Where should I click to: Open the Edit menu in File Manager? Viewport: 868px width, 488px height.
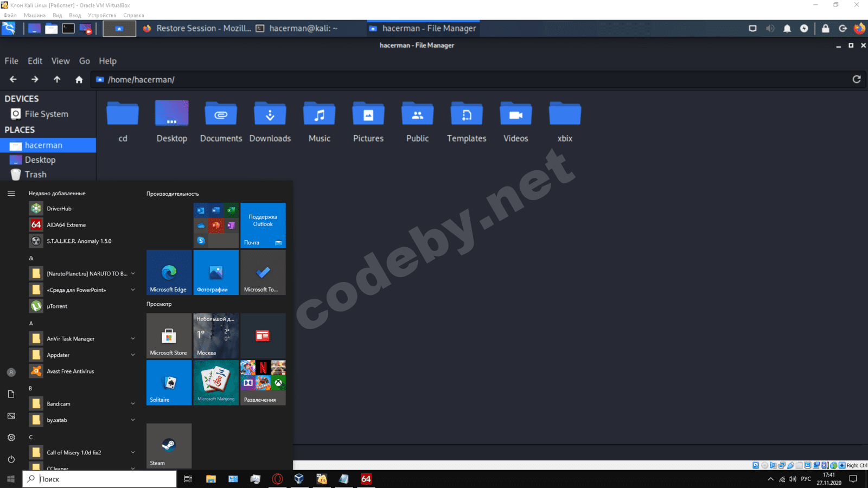click(x=35, y=61)
